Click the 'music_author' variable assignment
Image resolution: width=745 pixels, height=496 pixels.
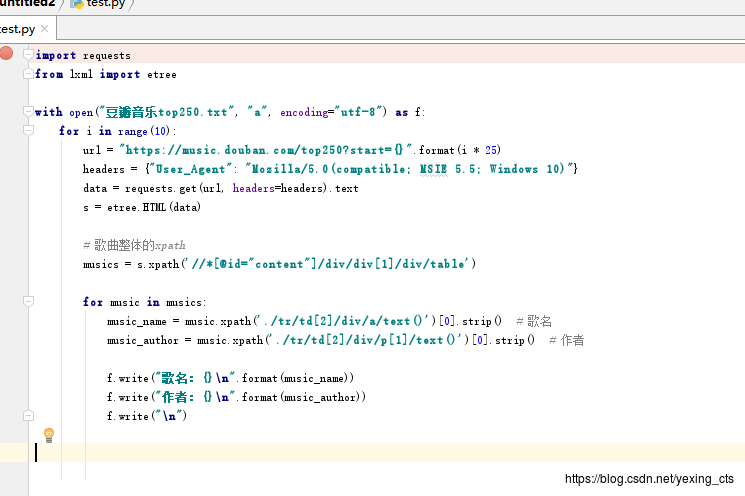(x=143, y=341)
